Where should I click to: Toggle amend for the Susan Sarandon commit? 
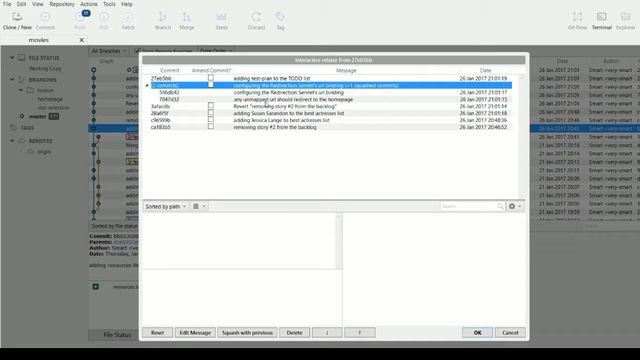[211, 113]
